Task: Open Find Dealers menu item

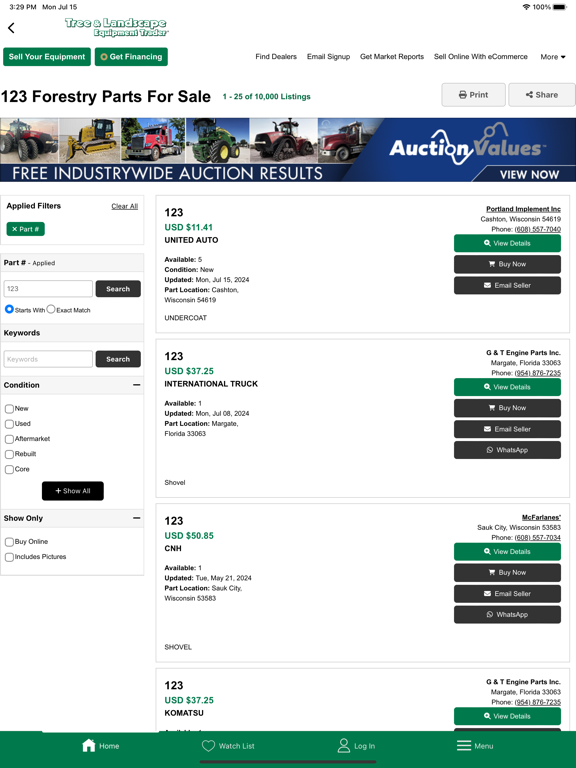Action: (x=276, y=57)
